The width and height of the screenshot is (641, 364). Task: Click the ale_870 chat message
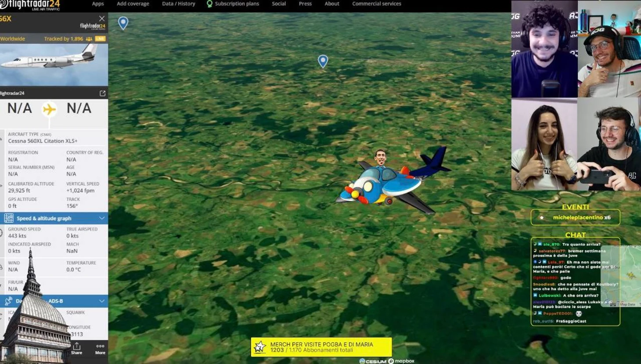click(x=567, y=244)
